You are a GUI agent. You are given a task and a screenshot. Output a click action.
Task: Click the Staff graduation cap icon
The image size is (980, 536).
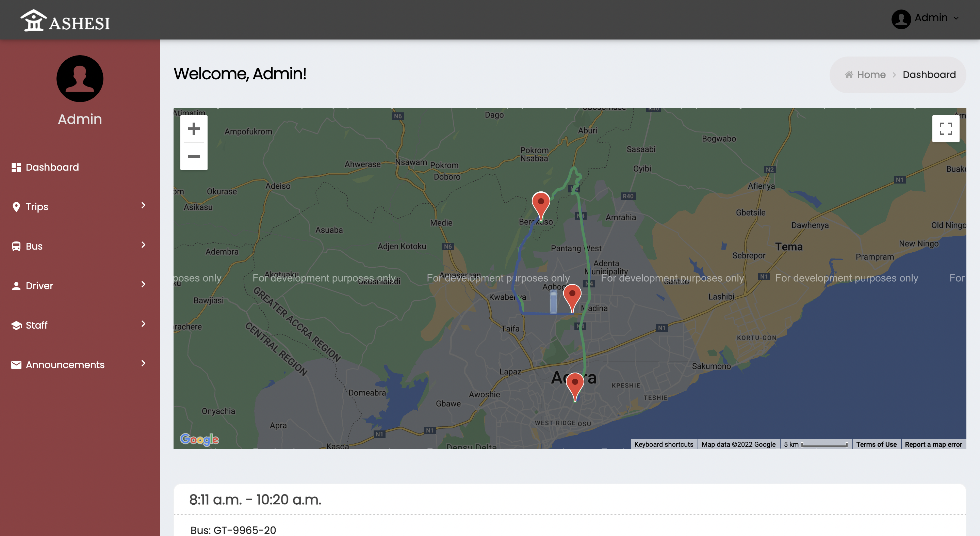click(x=16, y=326)
